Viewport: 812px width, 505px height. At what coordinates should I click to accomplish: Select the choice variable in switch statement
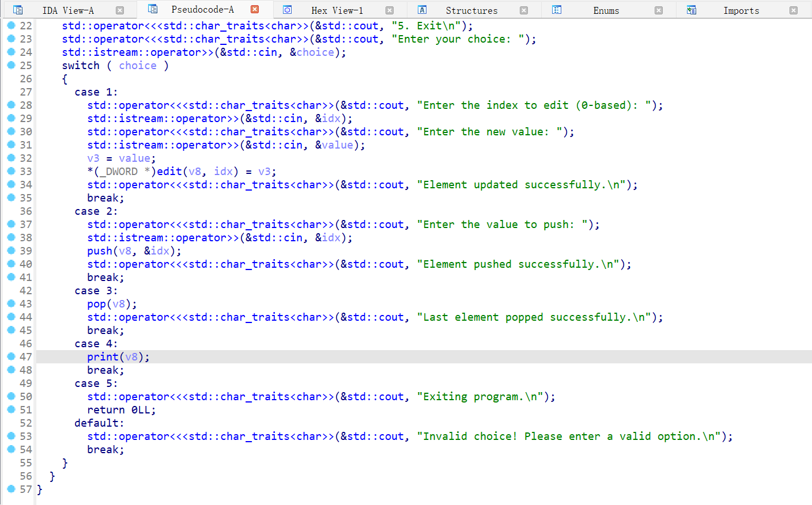click(138, 66)
